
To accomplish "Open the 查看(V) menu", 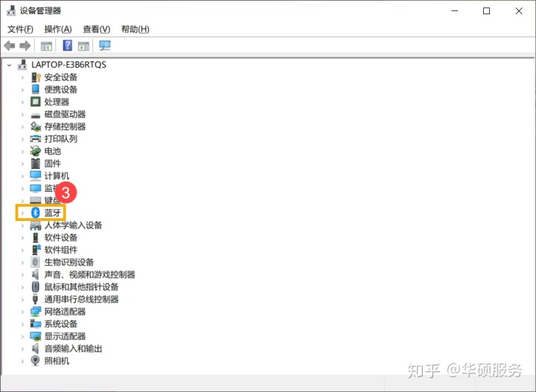I will [x=96, y=29].
